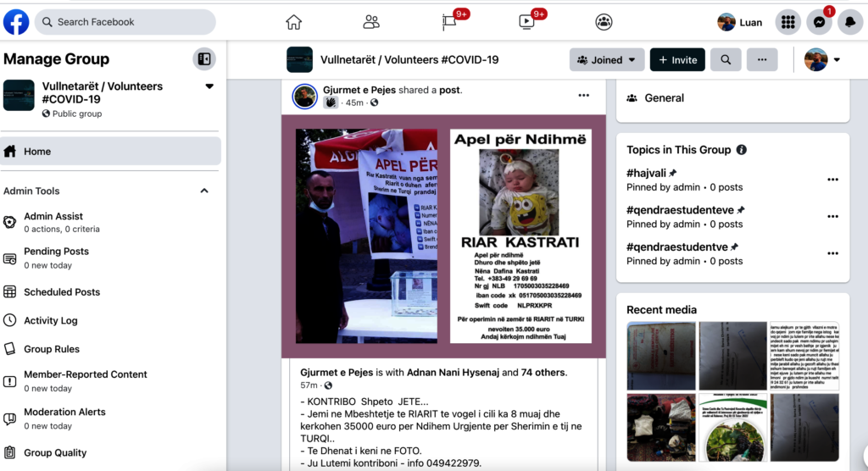Click the Group Rules book icon
The height and width of the screenshot is (471, 868).
tap(9, 349)
